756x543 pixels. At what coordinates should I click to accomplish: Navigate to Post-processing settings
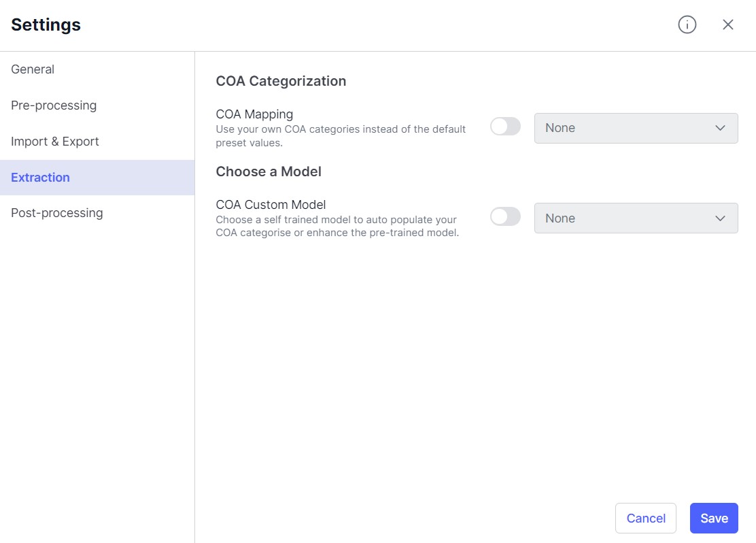(57, 213)
